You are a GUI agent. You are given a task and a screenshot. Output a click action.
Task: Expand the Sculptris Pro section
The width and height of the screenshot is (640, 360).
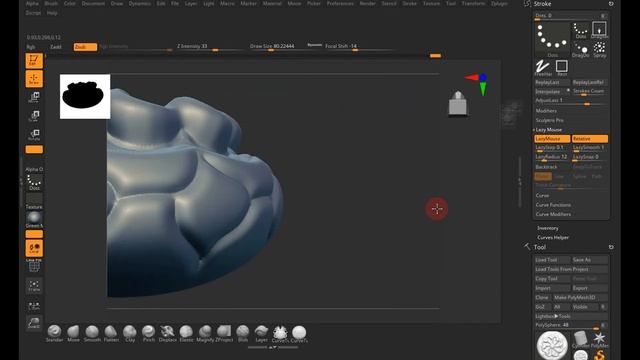tap(549, 120)
